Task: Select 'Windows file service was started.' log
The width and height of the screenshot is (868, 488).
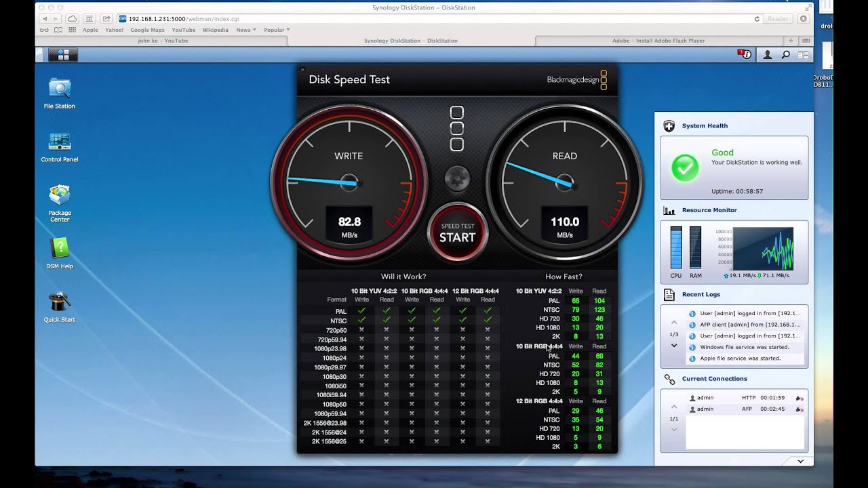Action: pos(744,347)
